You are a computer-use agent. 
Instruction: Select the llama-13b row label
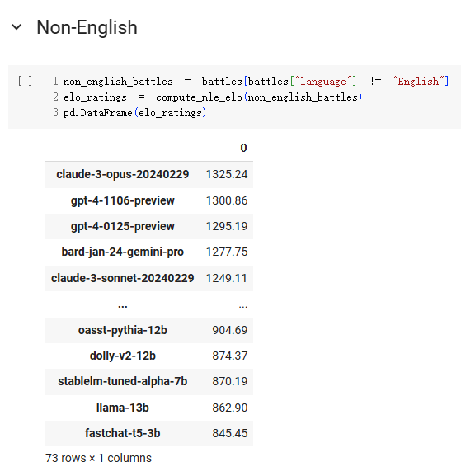(x=123, y=408)
